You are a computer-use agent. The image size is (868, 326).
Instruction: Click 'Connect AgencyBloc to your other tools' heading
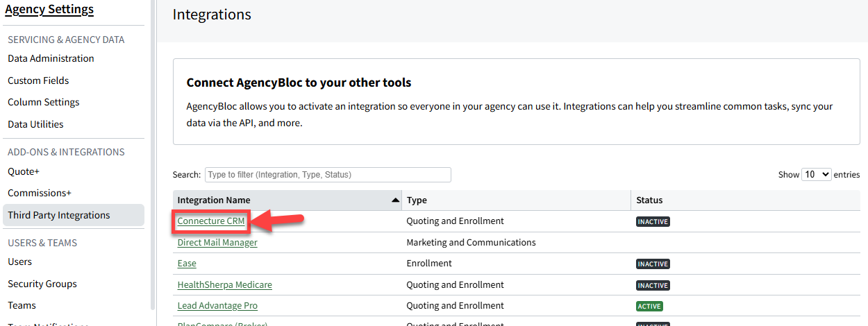pos(299,83)
